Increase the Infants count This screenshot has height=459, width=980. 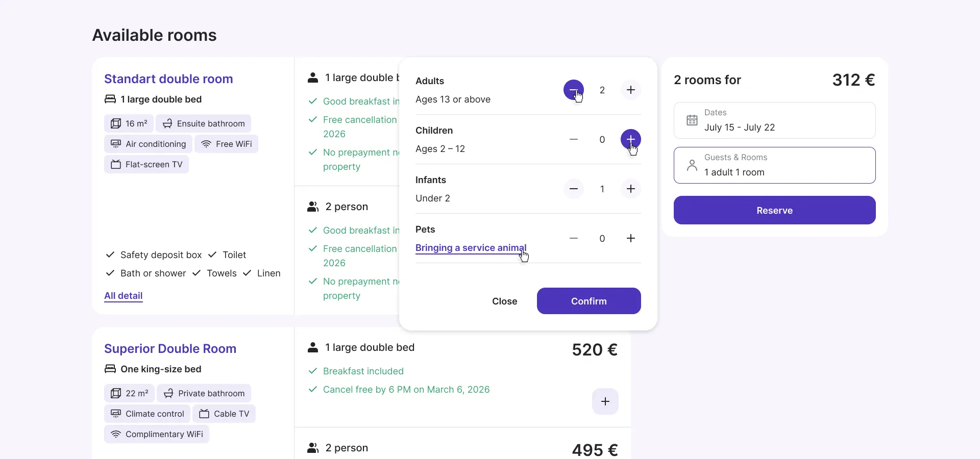coord(631,189)
